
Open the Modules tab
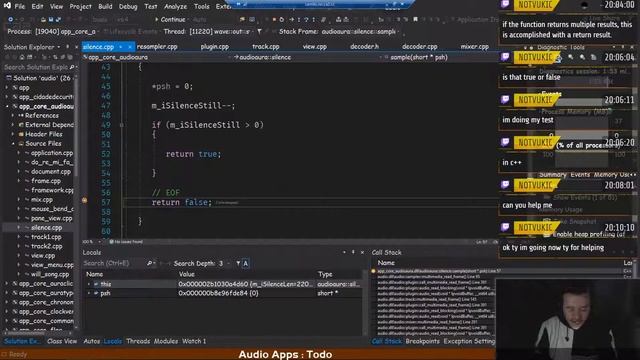(166, 341)
